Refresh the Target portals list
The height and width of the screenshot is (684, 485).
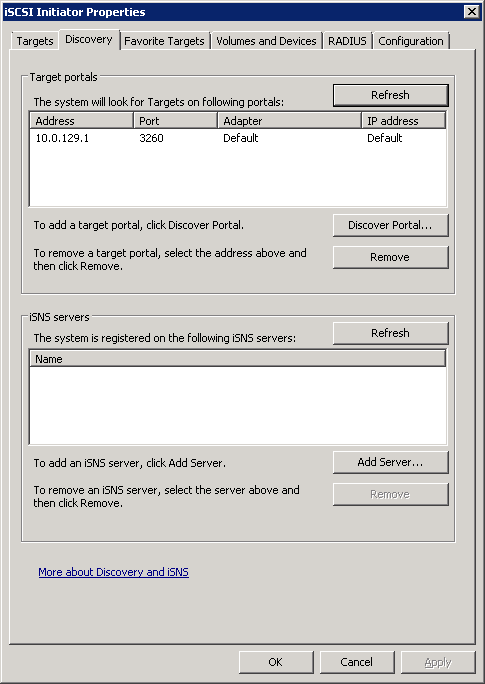[x=390, y=95]
